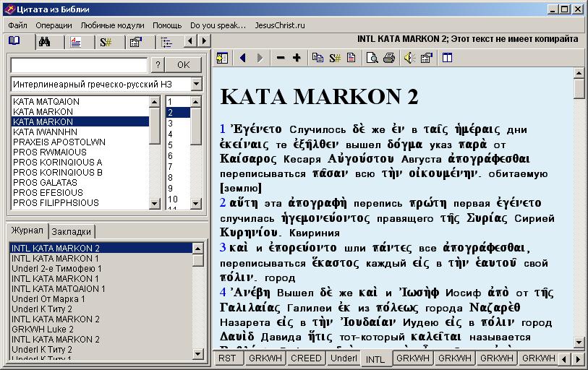The height and width of the screenshot is (370, 588).
Task: Click the passage reference input field
Action: [79, 65]
